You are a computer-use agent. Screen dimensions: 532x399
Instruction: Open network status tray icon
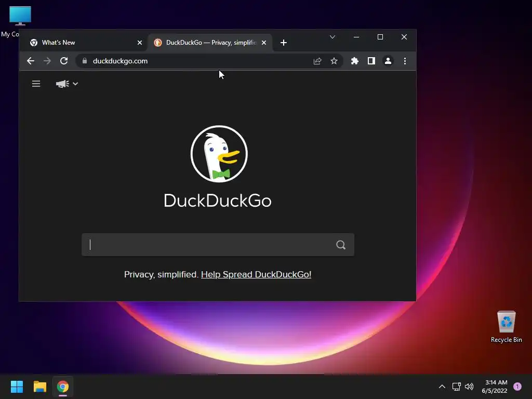tap(456, 387)
